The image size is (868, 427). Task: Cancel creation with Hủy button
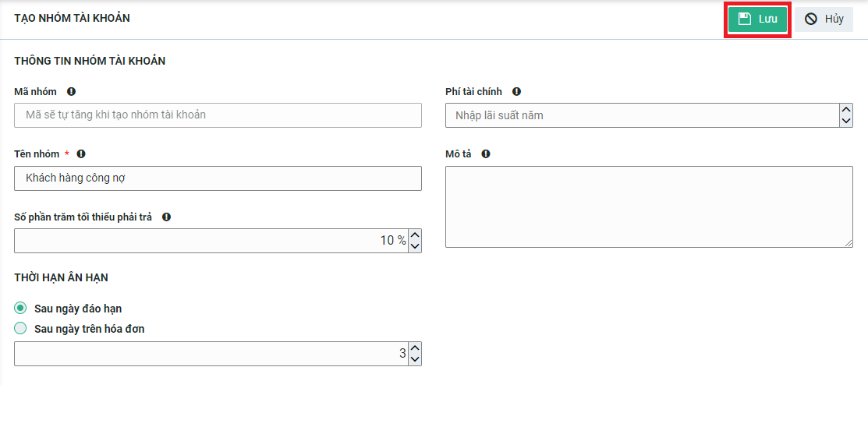coord(824,19)
